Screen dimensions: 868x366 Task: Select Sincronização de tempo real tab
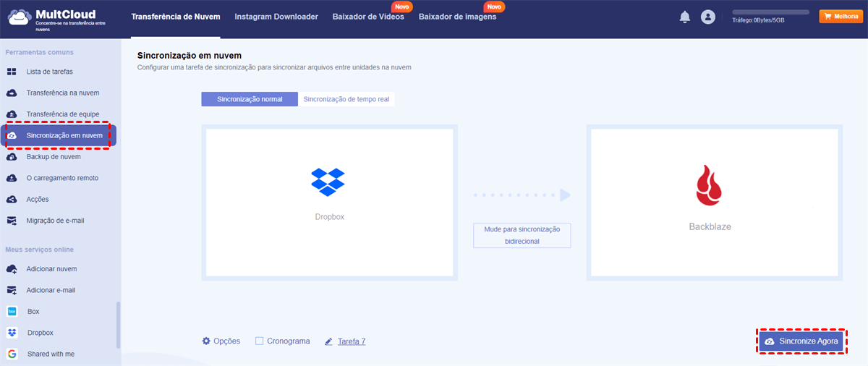tap(346, 99)
